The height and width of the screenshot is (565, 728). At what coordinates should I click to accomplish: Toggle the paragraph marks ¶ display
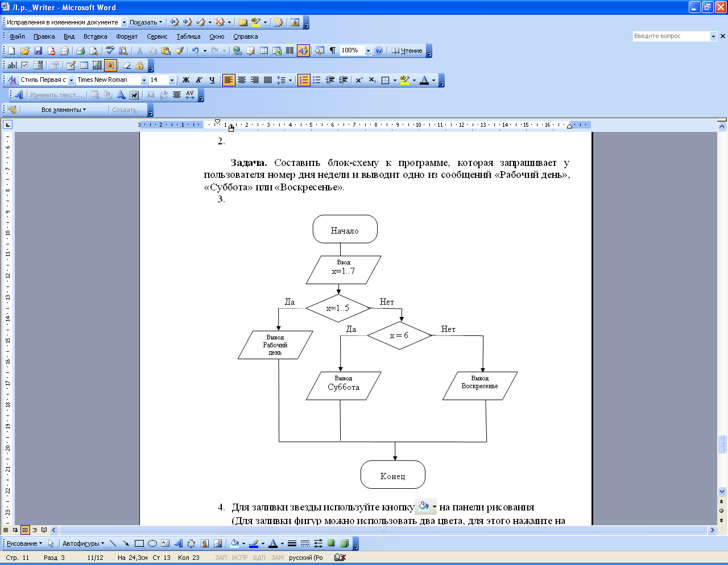pyautogui.click(x=333, y=51)
